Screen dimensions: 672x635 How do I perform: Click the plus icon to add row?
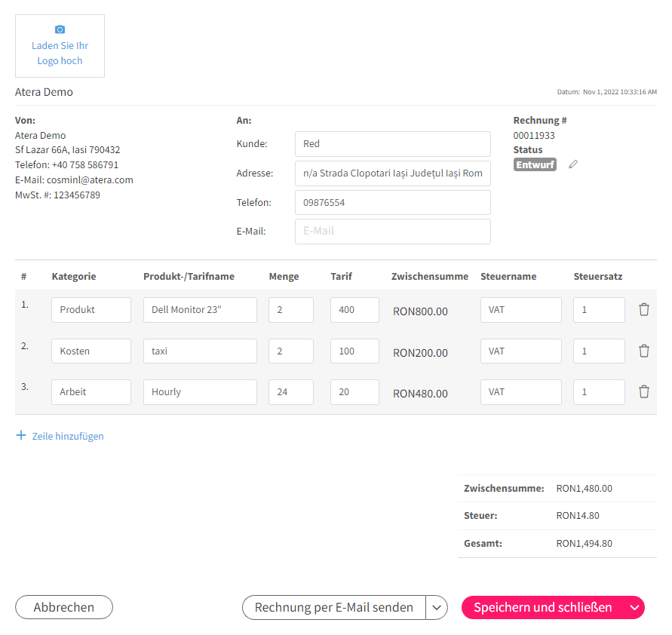[x=21, y=435]
